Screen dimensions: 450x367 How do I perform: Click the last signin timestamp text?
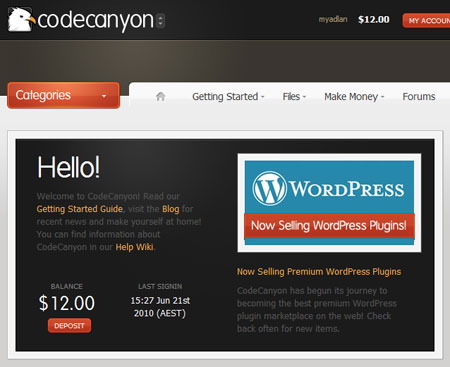(x=160, y=307)
